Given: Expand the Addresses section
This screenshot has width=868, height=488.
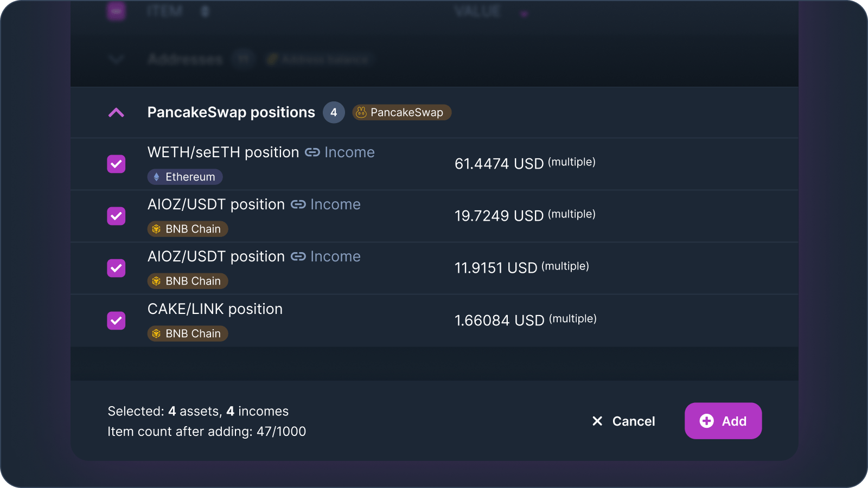Looking at the screenshot, I should point(116,60).
